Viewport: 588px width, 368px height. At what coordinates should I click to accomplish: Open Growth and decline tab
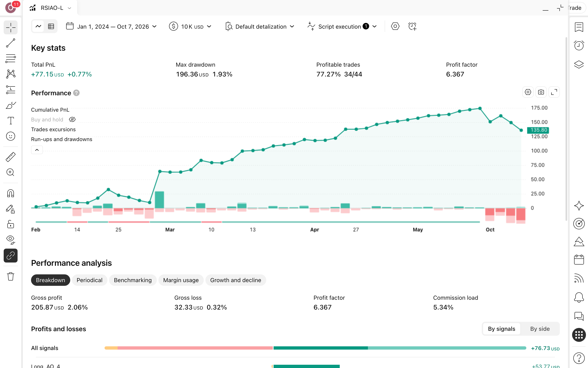click(x=236, y=280)
